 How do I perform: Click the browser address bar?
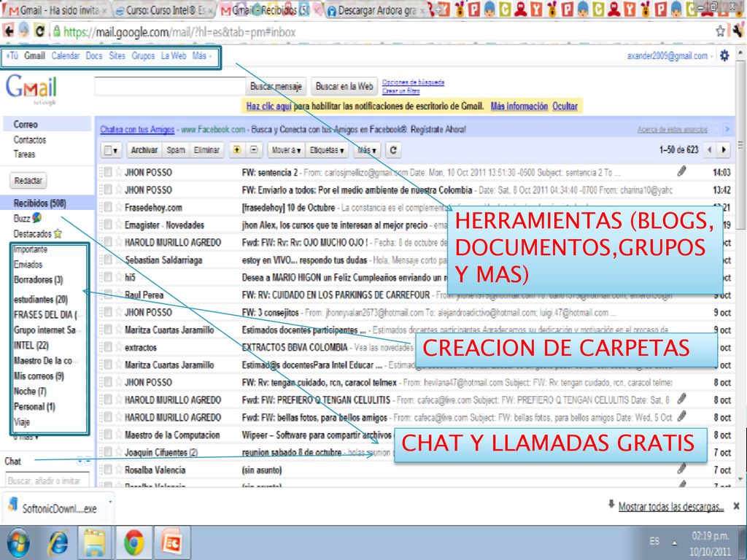381,32
